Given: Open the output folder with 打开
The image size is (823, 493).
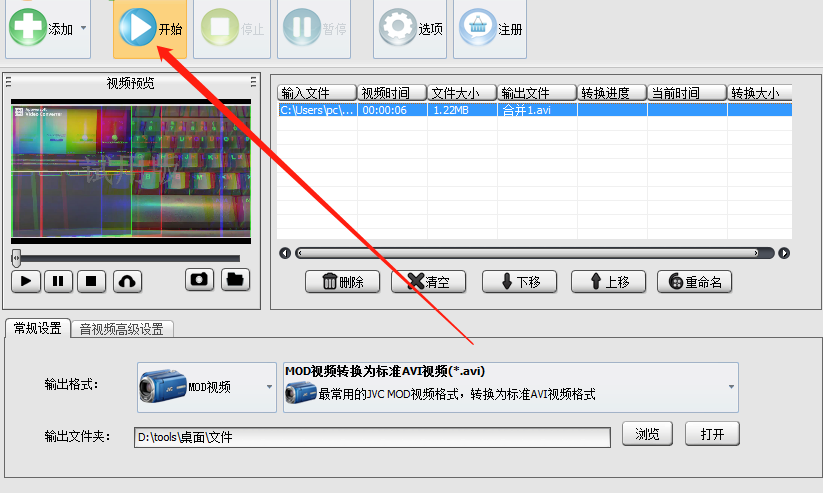Looking at the screenshot, I should click(x=712, y=434).
